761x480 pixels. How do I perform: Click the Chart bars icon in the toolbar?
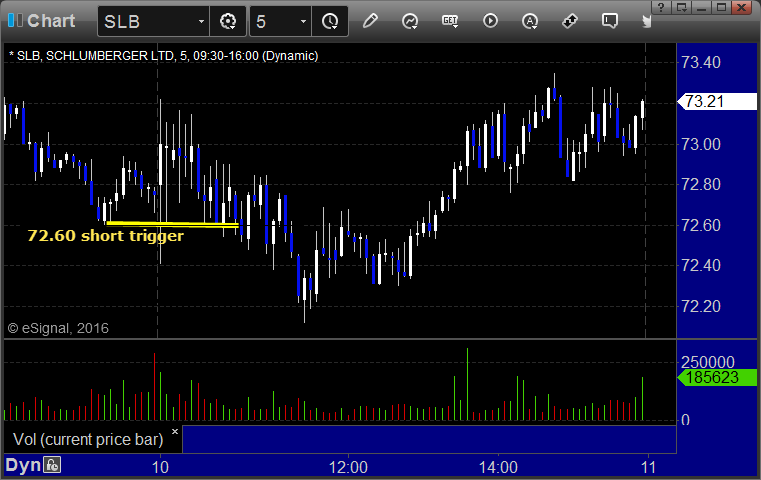[x=15, y=20]
